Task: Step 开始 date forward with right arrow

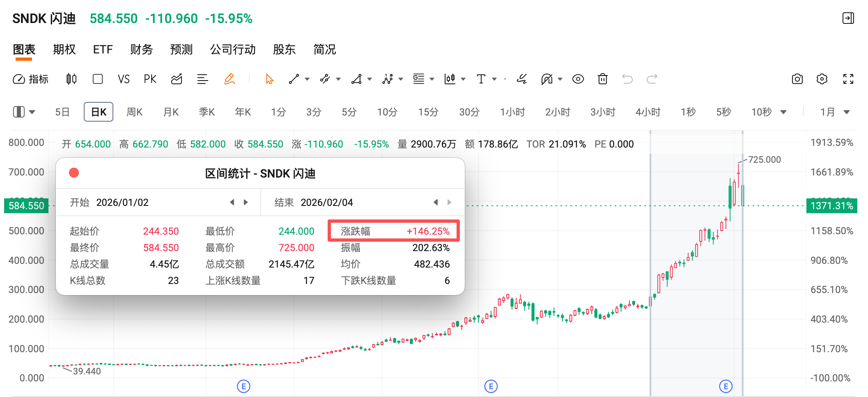Action: point(246,202)
